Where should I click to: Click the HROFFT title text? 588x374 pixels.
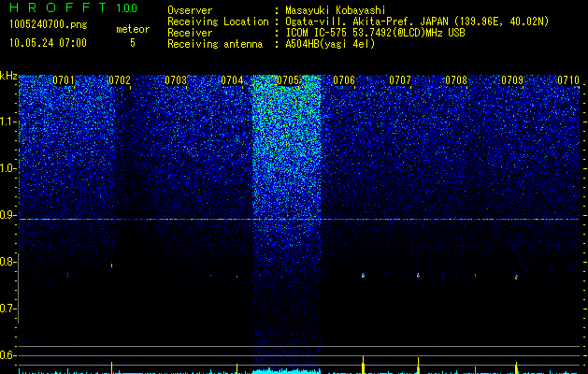tap(58, 7)
